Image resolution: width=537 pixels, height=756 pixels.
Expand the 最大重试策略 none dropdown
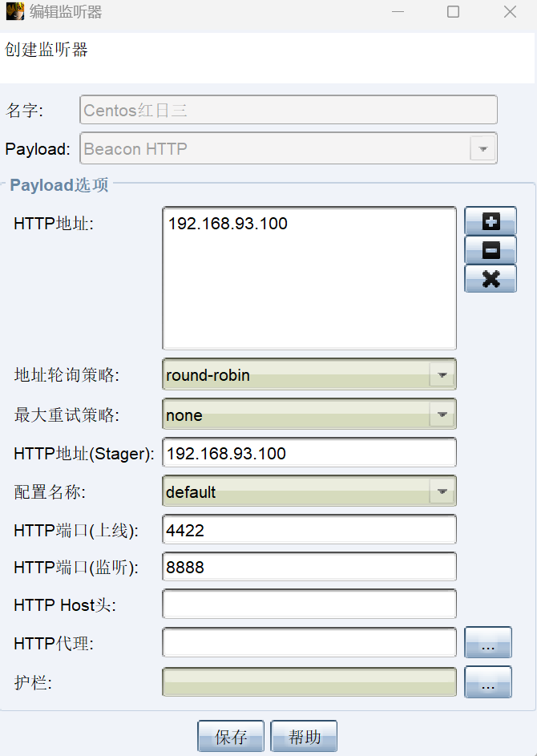[x=442, y=414]
